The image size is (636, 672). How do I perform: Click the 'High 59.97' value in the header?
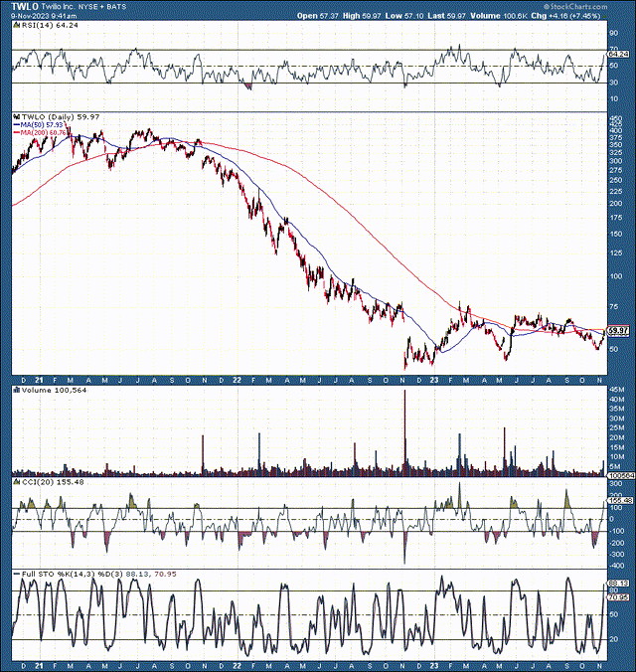tap(362, 16)
